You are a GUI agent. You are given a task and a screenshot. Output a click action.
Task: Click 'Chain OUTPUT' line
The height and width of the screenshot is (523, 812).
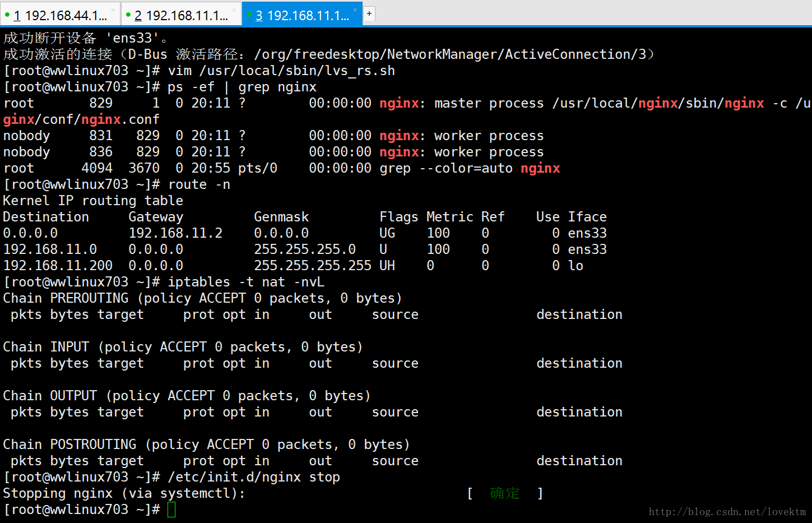tap(187, 396)
